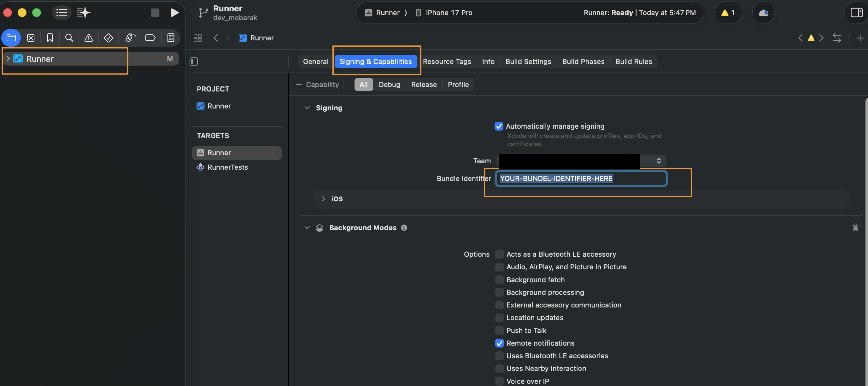Uncheck Automatically manage signing

point(499,126)
